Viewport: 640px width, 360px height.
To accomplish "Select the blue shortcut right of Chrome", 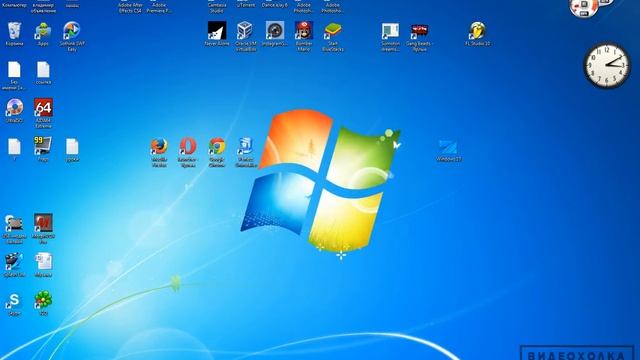I will (x=246, y=147).
